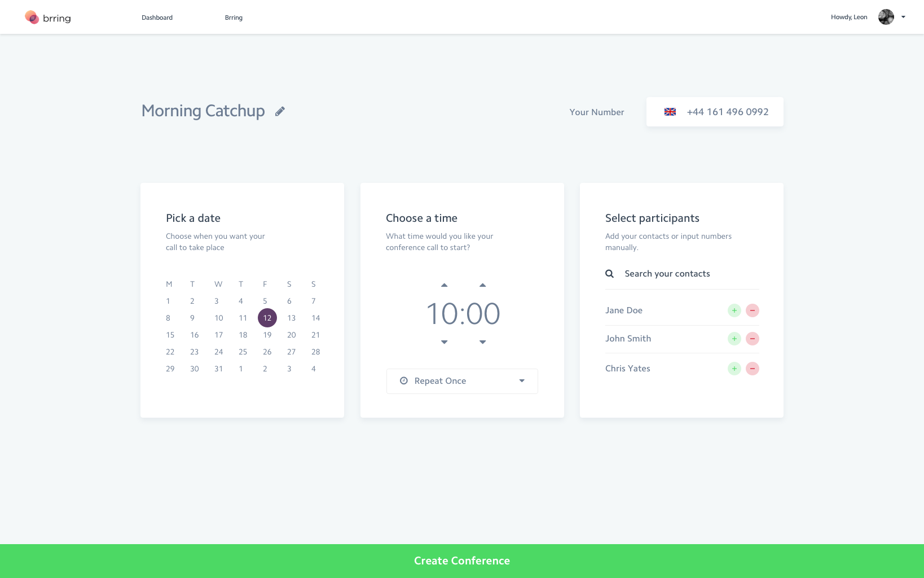Remove John Smith using his minus toggle

pos(753,339)
